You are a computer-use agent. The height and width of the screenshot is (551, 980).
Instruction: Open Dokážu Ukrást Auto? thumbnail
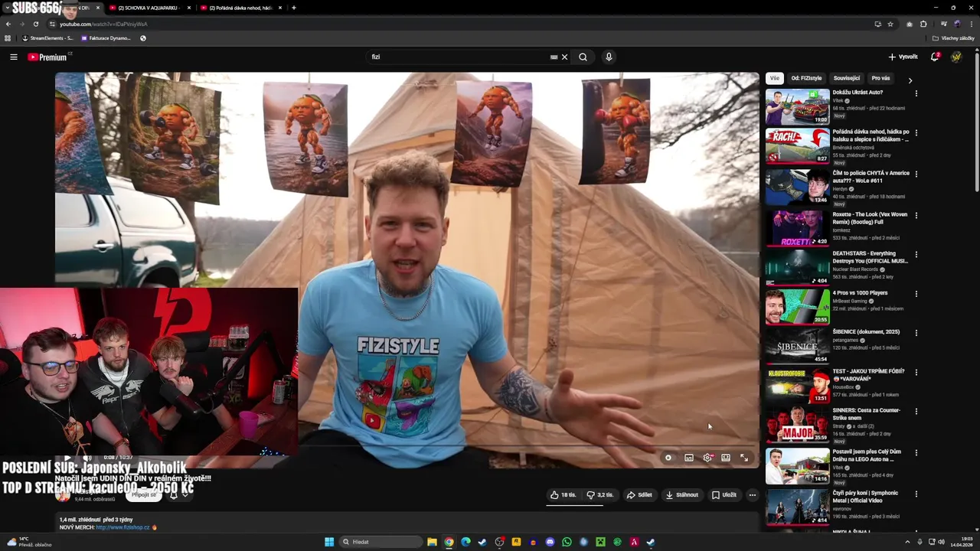pos(797,107)
